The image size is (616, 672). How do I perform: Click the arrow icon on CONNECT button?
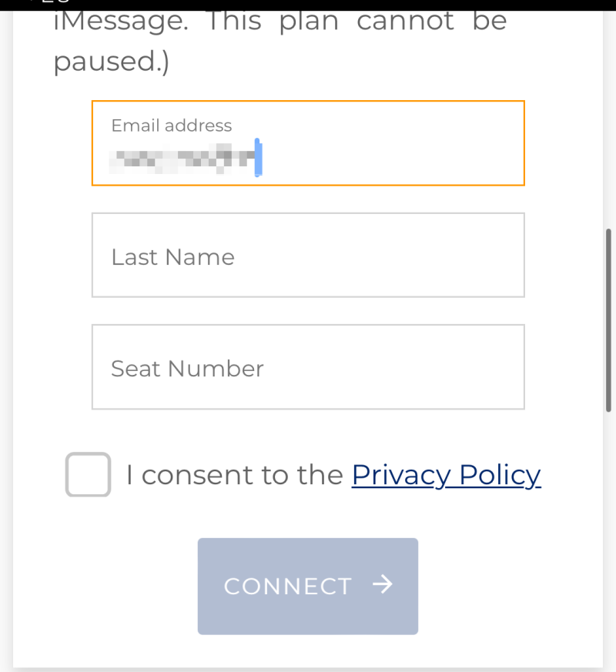(382, 585)
